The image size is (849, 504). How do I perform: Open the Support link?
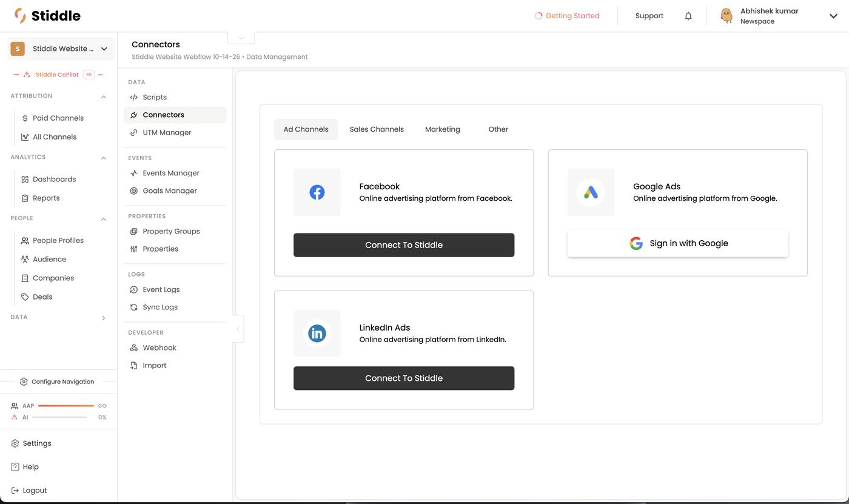[649, 16]
